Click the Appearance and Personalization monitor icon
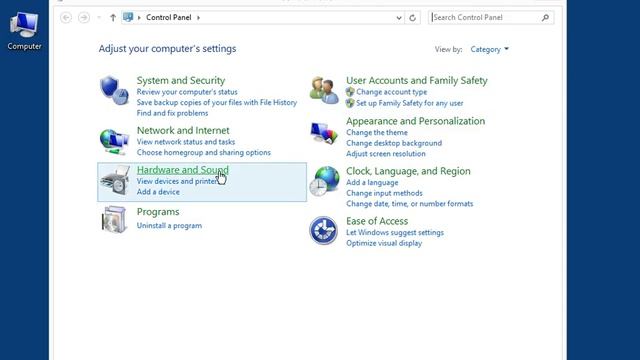640x360 pixels. [324, 133]
